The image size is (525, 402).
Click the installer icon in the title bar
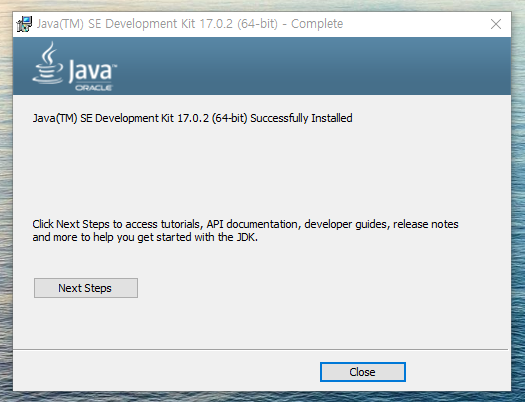coord(24,24)
